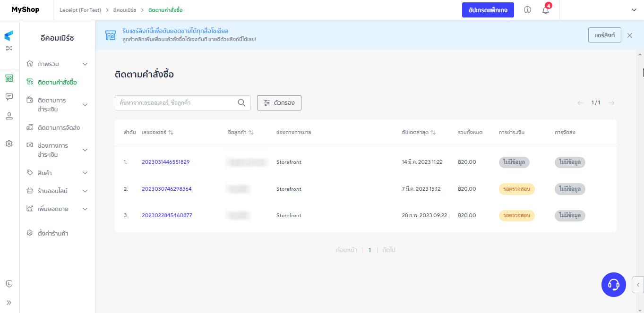Click Leceipt (For Test) breadcrumb
Viewport: 644px width, 313px height.
(x=80, y=10)
